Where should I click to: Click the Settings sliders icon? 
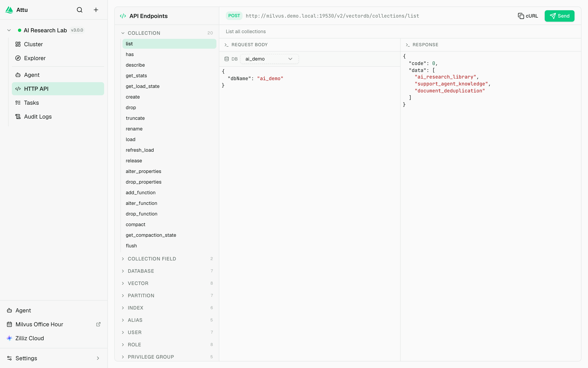tap(9, 358)
